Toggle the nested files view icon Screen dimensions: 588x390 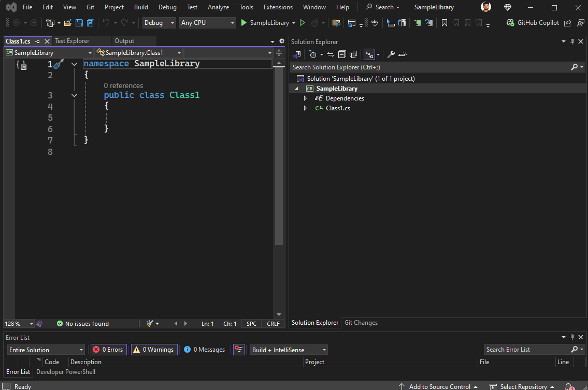(x=369, y=54)
